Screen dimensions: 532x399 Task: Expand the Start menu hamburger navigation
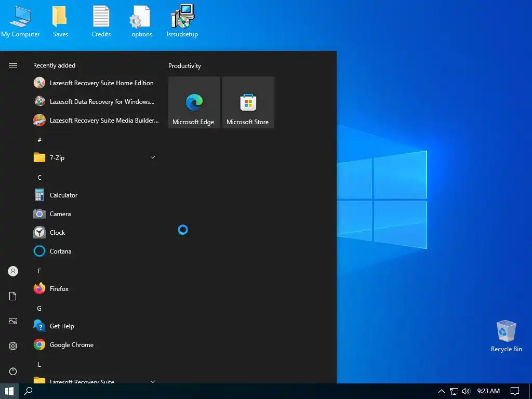[x=13, y=65]
